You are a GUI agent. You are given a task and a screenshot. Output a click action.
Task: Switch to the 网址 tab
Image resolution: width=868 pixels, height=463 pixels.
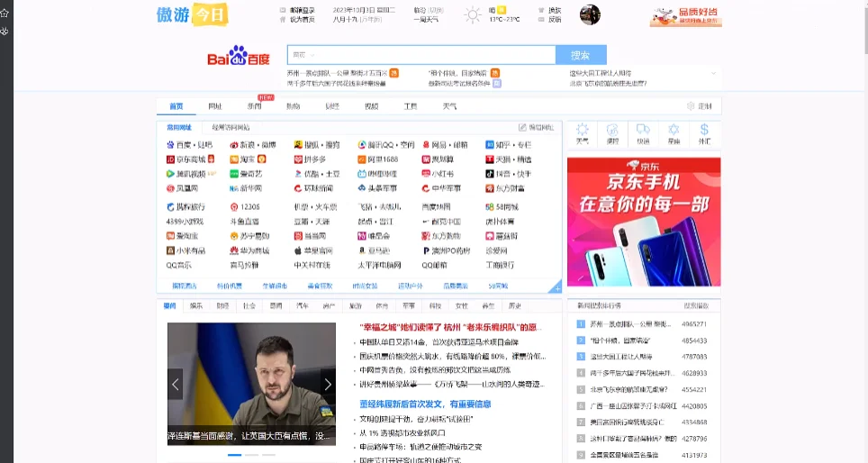point(215,106)
